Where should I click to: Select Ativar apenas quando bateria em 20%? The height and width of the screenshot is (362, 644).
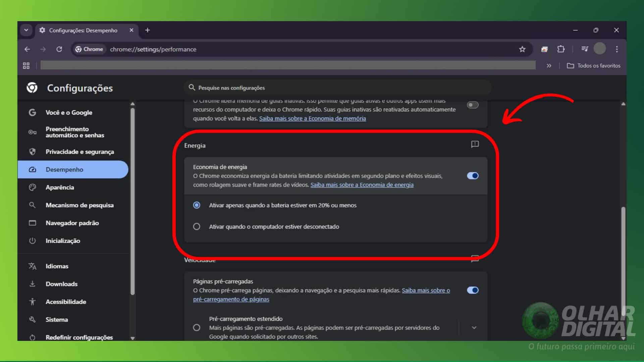tap(197, 205)
